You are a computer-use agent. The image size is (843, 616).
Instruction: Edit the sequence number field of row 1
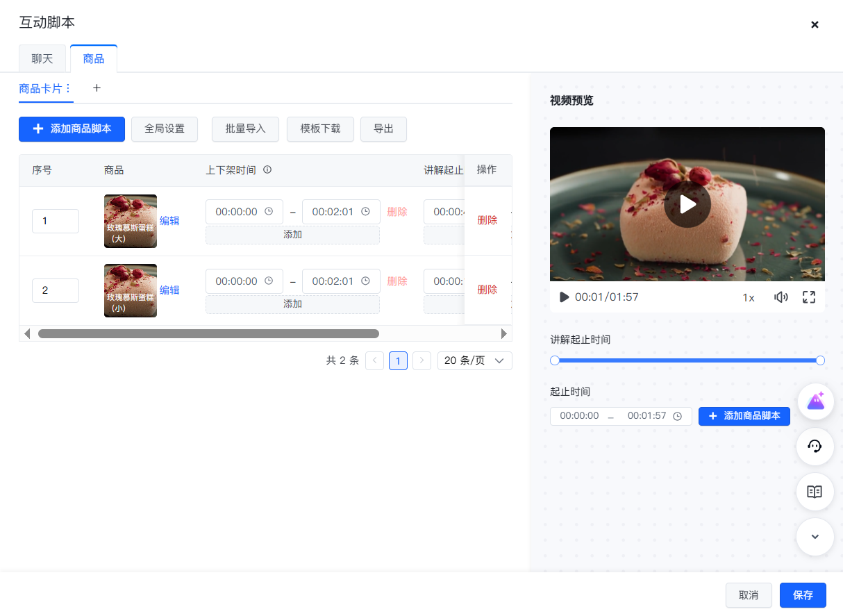(x=56, y=221)
